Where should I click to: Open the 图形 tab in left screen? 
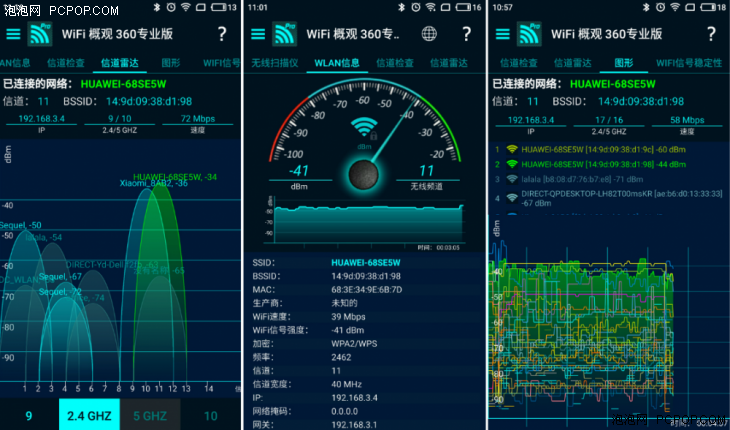click(171, 63)
